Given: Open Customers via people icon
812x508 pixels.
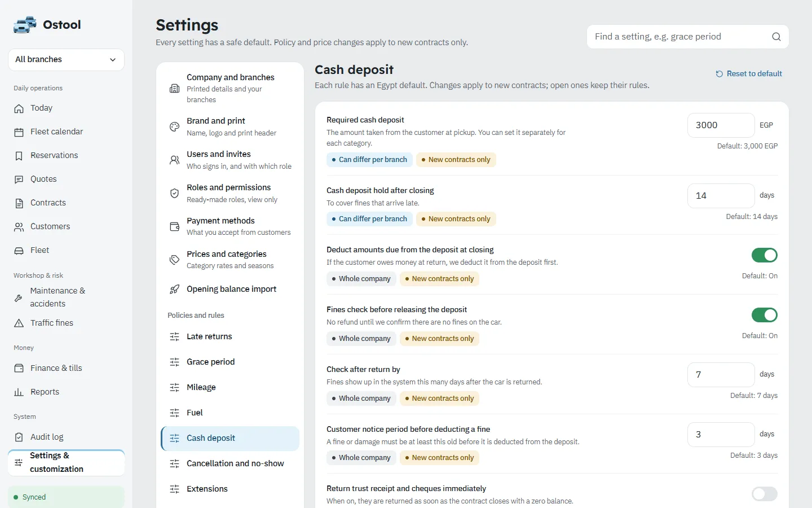Looking at the screenshot, I should 19,227.
